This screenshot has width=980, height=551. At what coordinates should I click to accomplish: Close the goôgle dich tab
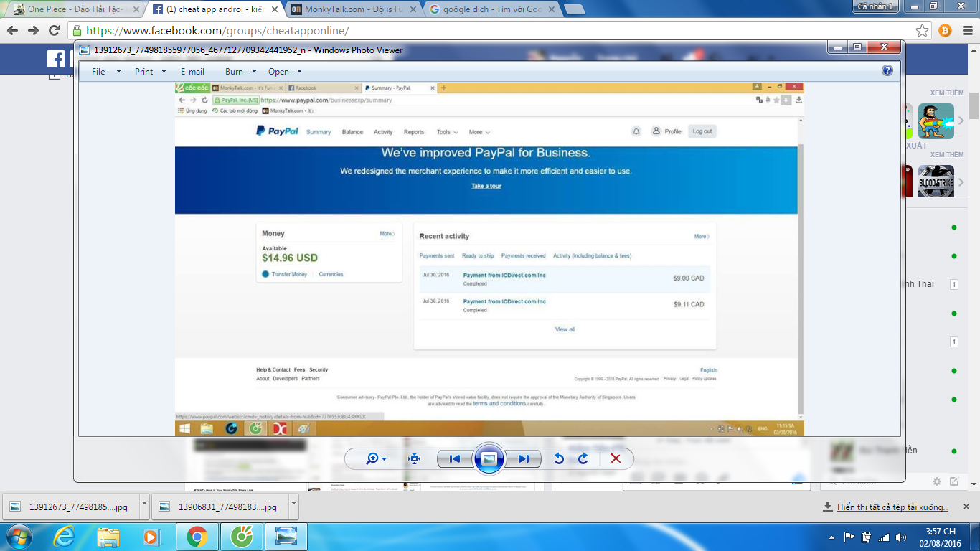[x=552, y=9]
